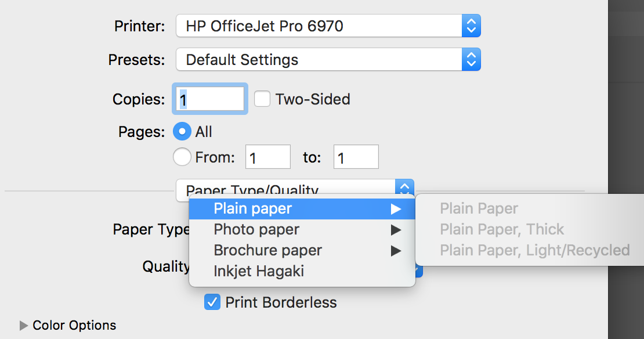The image size is (644, 339).
Task: Open the Printer dropdown HP OfficeJet Pro 6970
Action: coord(328,26)
